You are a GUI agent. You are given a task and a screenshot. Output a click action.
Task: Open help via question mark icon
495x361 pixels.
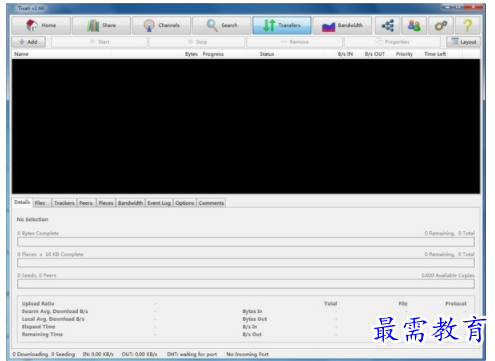[x=468, y=25]
